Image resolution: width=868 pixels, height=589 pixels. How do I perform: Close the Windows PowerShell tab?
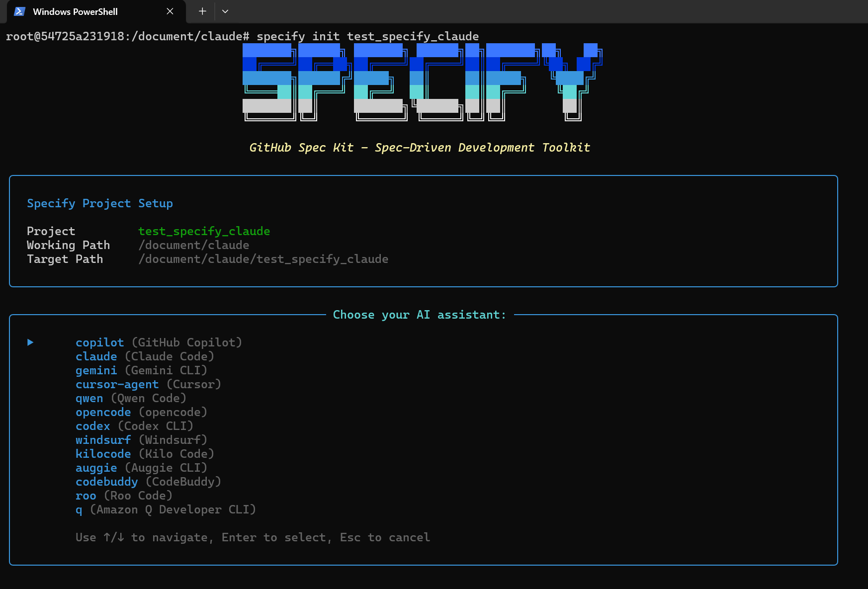tap(170, 11)
